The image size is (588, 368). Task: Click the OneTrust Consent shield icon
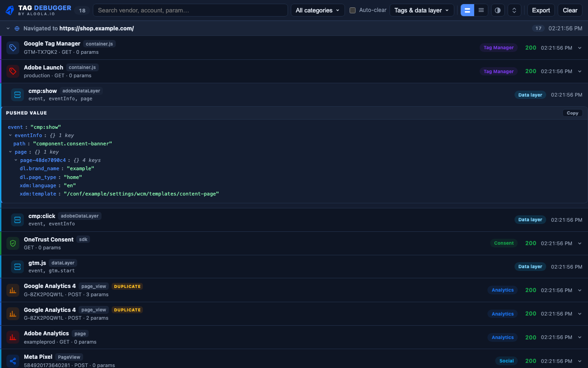[13, 243]
